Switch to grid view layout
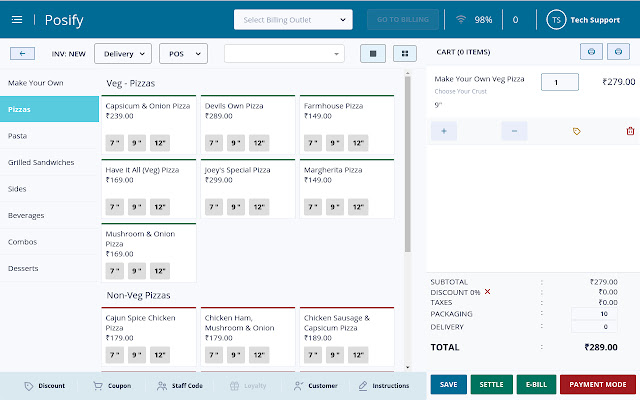640x400 pixels. pyautogui.click(x=404, y=53)
